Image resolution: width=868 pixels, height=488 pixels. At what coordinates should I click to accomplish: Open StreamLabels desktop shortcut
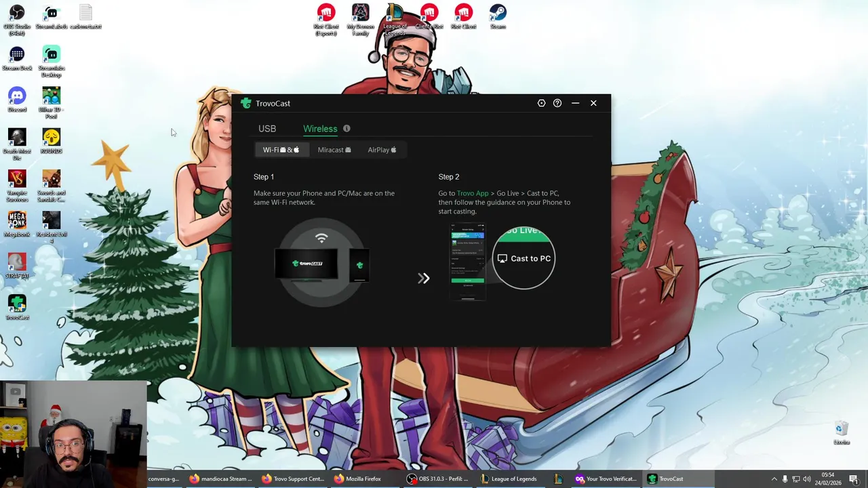(52, 18)
